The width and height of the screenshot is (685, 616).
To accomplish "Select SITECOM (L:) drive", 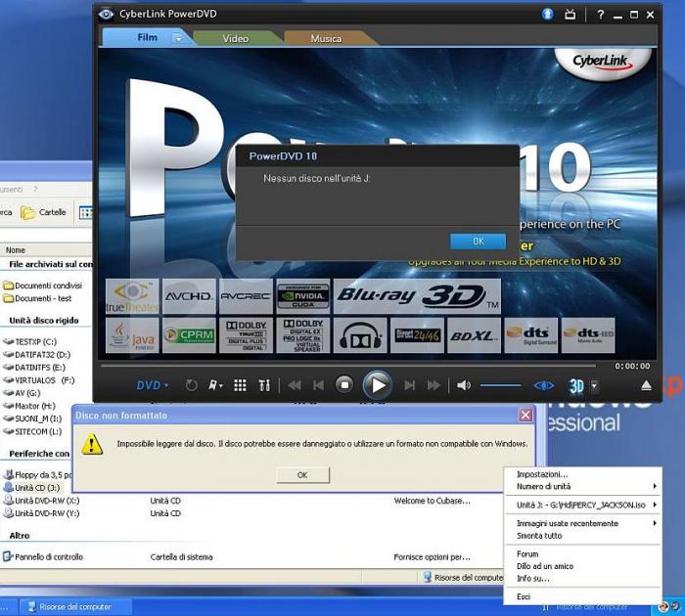I will 32,432.
